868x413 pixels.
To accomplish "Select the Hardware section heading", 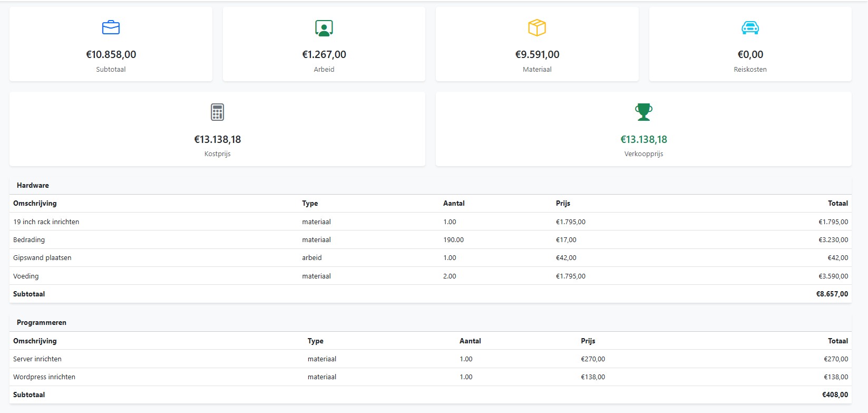I will [x=33, y=185].
